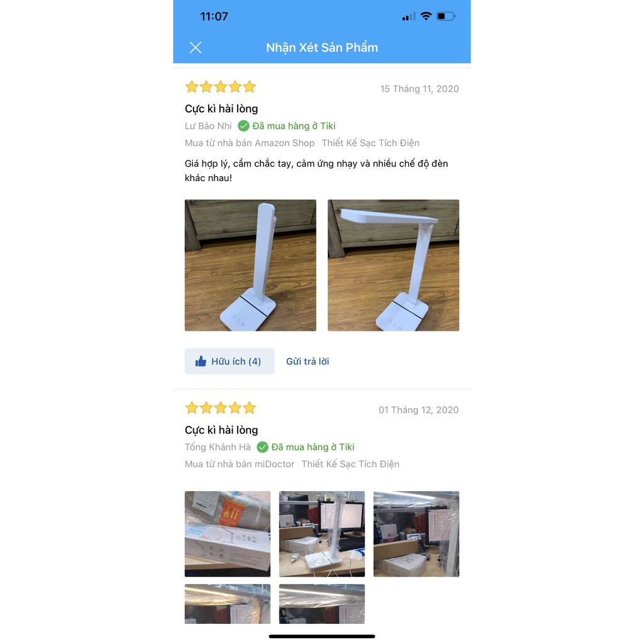644x644 pixels.
Task: Open third photo in Tổng Khánh Hà's review
Action: coord(416,534)
